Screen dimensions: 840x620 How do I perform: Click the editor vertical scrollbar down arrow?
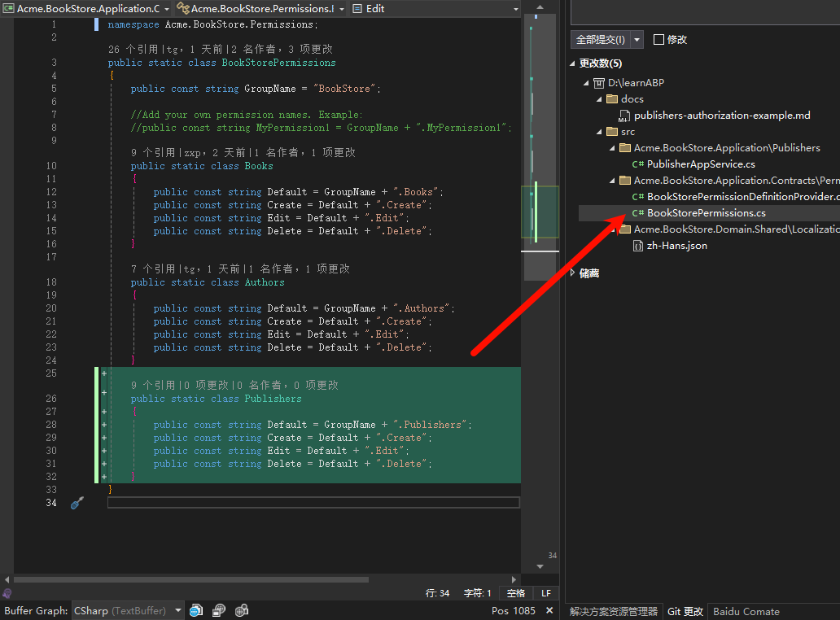coord(540,566)
